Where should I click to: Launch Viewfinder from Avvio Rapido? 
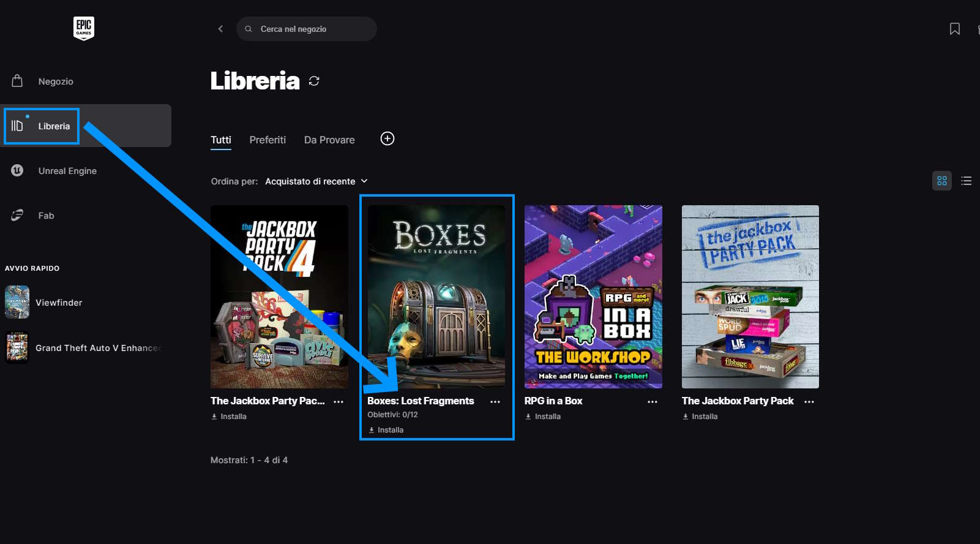(58, 303)
